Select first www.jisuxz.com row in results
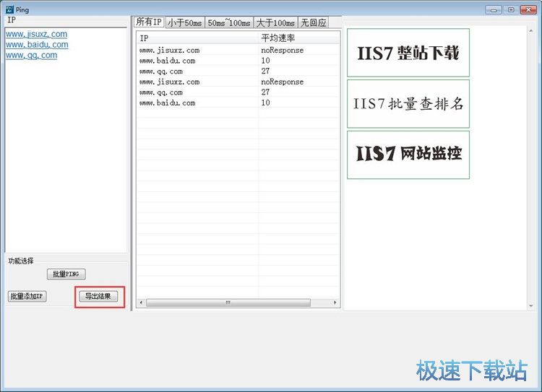The image size is (542, 392). [238, 50]
